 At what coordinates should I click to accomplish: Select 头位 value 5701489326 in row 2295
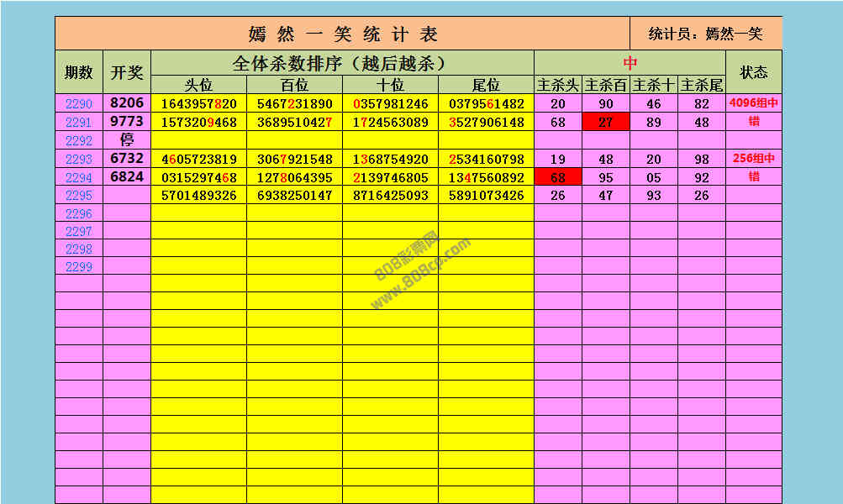pyautogui.click(x=199, y=196)
